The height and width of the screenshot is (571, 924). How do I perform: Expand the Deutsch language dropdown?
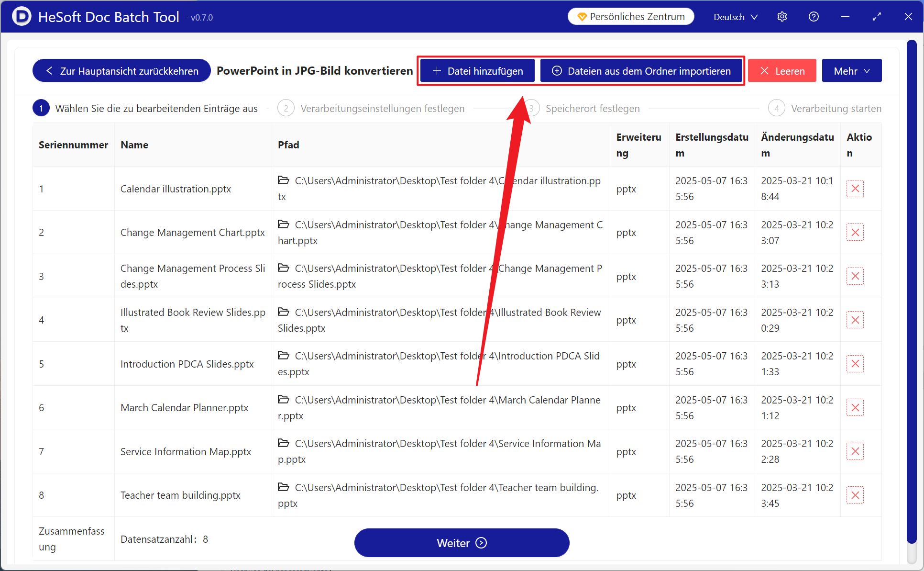735,17
